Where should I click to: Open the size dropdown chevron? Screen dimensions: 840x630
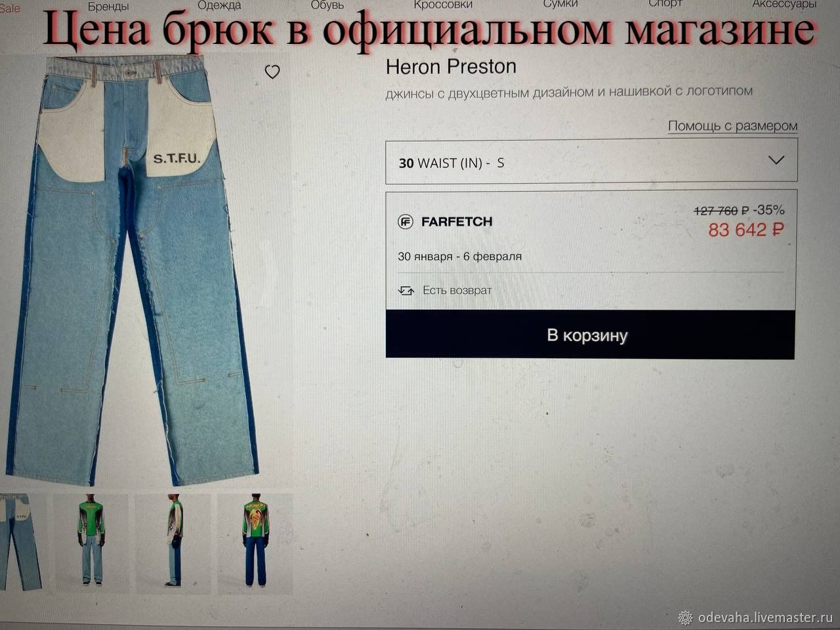776,160
